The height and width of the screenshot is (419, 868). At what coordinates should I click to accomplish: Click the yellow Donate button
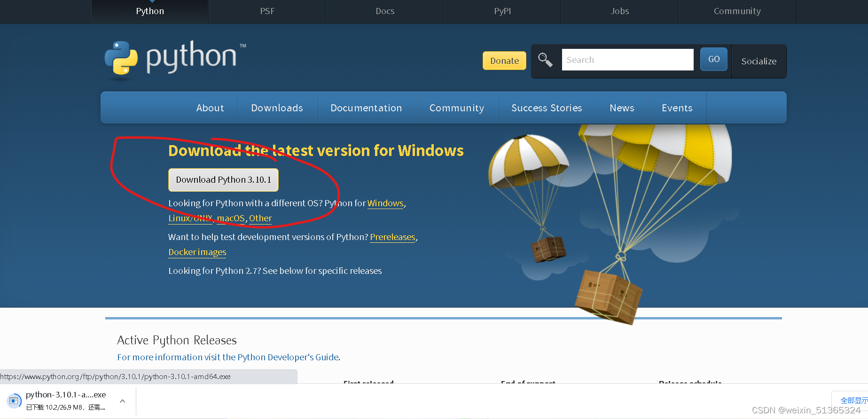(x=504, y=61)
